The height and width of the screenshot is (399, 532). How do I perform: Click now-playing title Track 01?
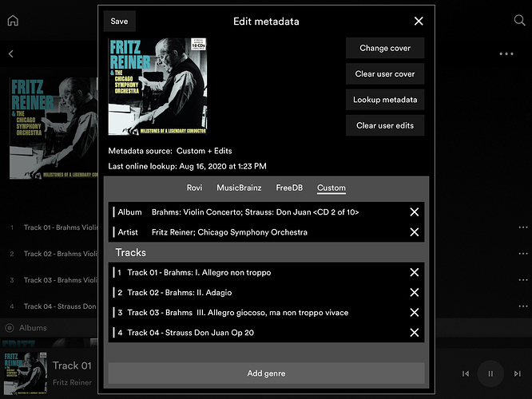tap(72, 365)
